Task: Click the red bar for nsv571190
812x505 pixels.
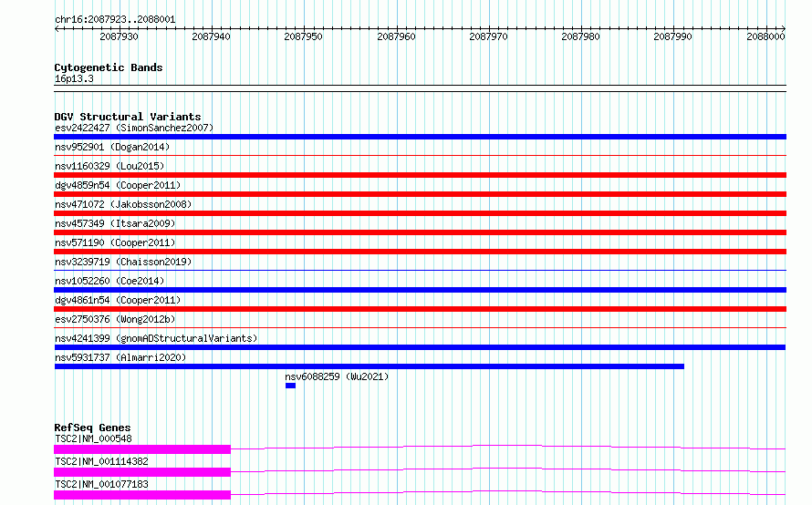Action: pos(420,252)
